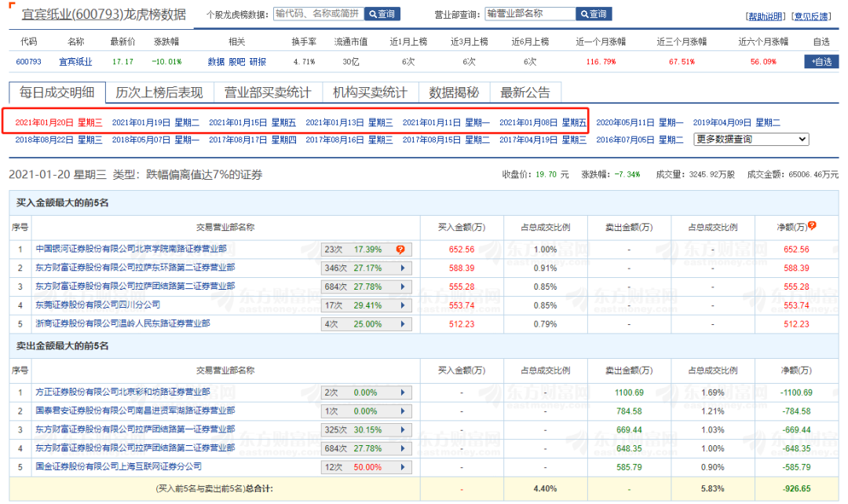Open the 更多数据查询 dropdown
This screenshot has width=848, height=504.
(x=751, y=139)
